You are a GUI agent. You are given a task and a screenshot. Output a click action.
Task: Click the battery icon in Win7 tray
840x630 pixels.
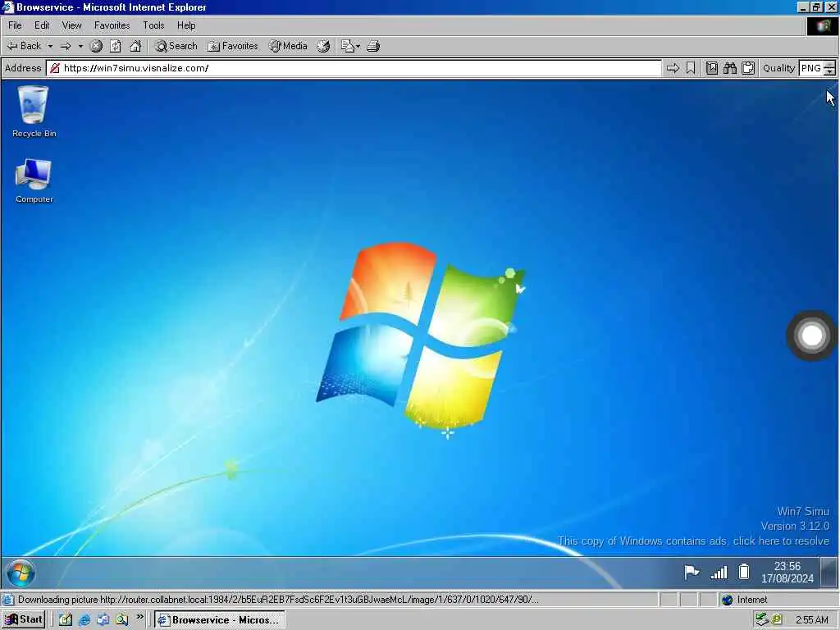tap(744, 572)
